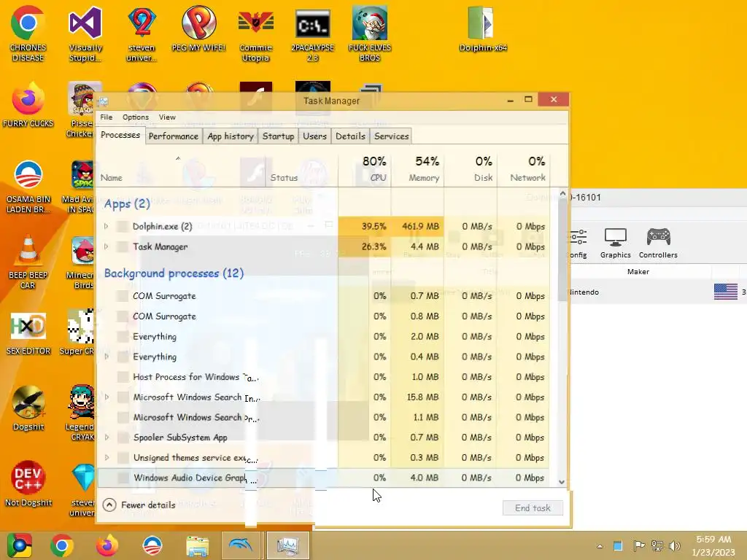747x560 pixels.
Task: Expand the Spooler SubSystem App row
Action: 107,437
